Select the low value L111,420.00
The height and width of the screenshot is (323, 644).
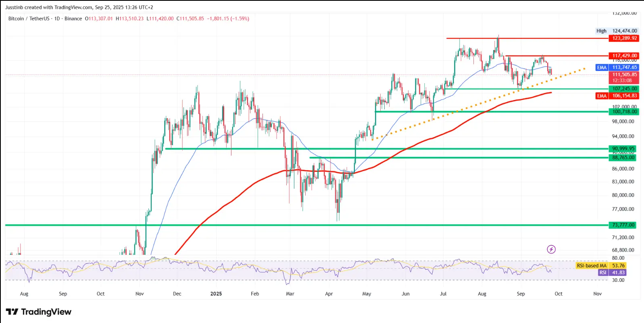160,19
